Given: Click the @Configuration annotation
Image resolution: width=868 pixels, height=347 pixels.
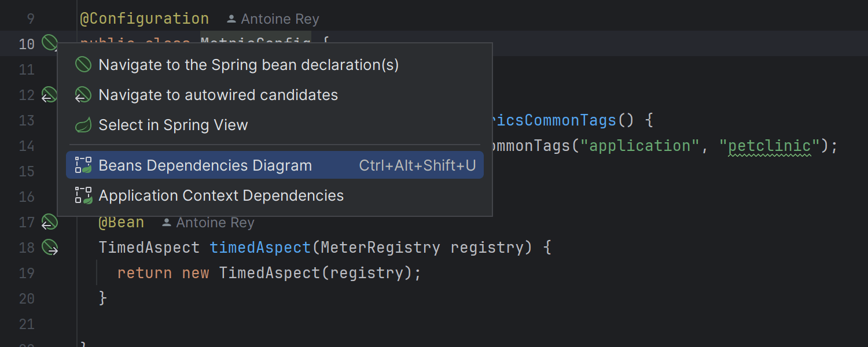Looking at the screenshot, I should (145, 19).
